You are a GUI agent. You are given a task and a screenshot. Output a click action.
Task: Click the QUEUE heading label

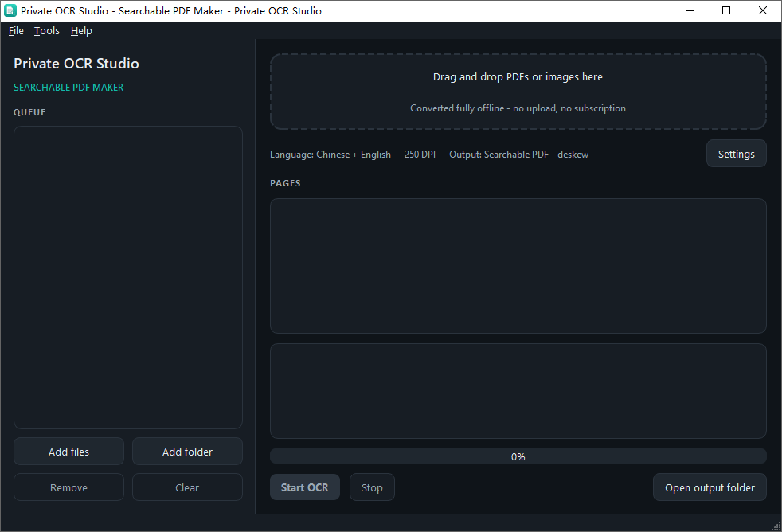coord(29,112)
